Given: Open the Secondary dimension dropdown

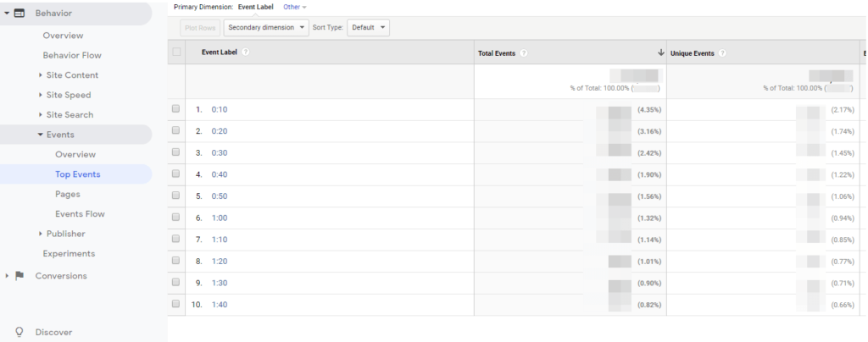Looking at the screenshot, I should pos(266,27).
